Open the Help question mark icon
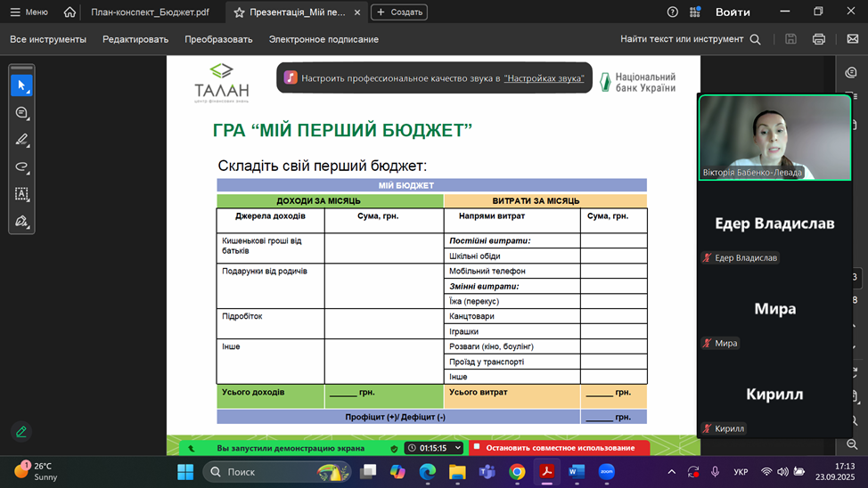The height and width of the screenshot is (488, 868). [x=673, y=12]
